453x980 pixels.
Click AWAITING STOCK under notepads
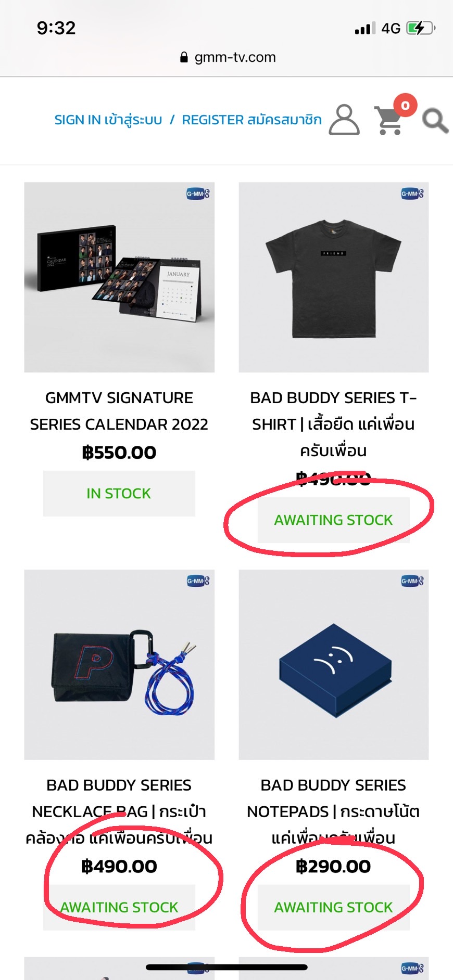(333, 908)
